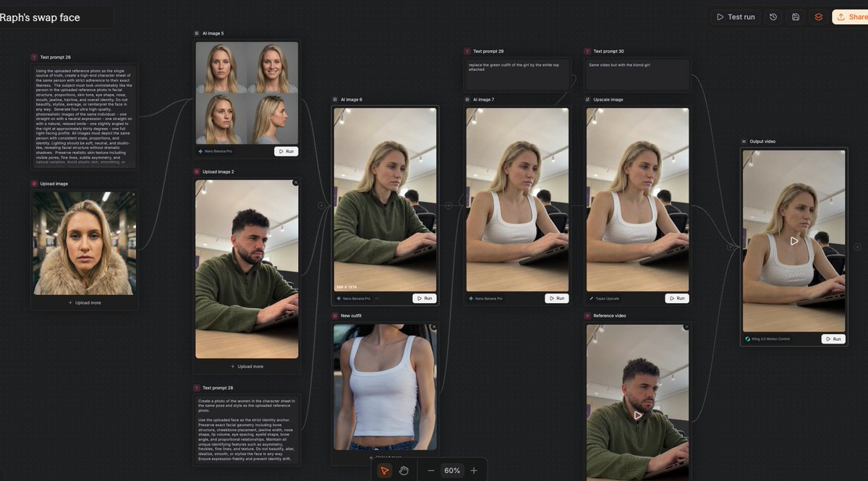868x481 pixels.
Task: Play the Reference video preview
Action: click(x=638, y=415)
